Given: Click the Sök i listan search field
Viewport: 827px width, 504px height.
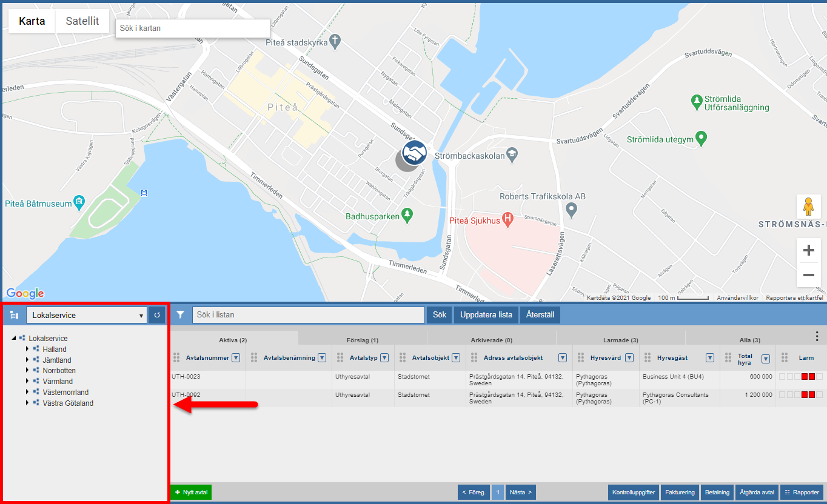Looking at the screenshot, I should point(308,315).
